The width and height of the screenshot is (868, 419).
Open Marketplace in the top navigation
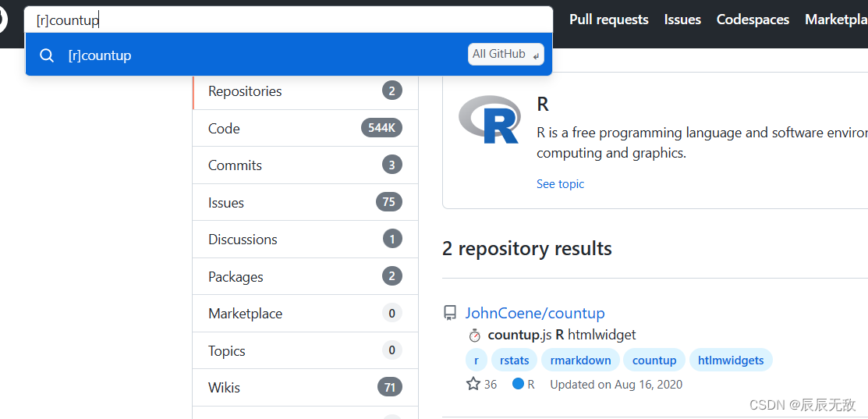tap(836, 20)
